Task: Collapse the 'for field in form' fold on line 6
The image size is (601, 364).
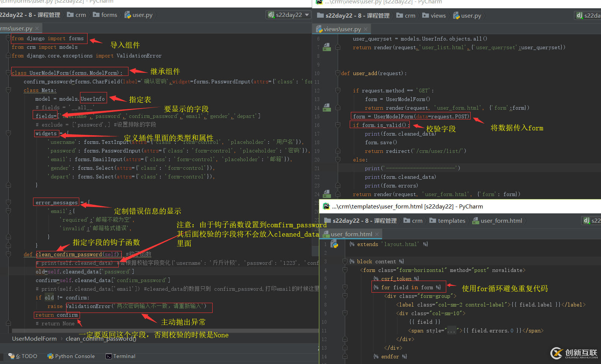Action: (345, 287)
